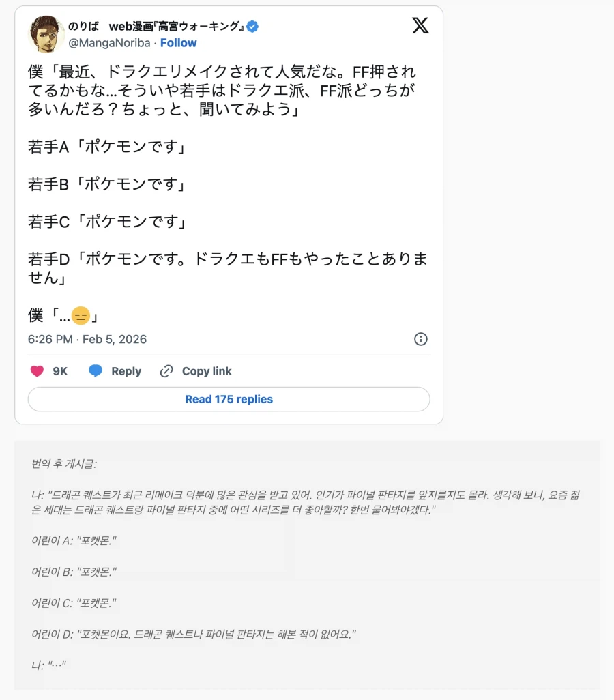The height and width of the screenshot is (700, 614).
Task: Select the blue Reply speech bubble icon
Action: tap(96, 371)
